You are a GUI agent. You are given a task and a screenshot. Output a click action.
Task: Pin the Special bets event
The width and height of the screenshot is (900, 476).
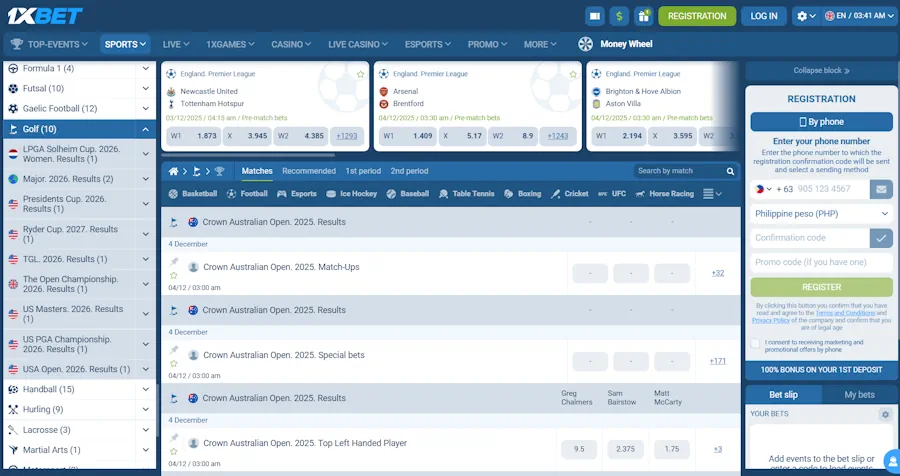pyautogui.click(x=174, y=350)
